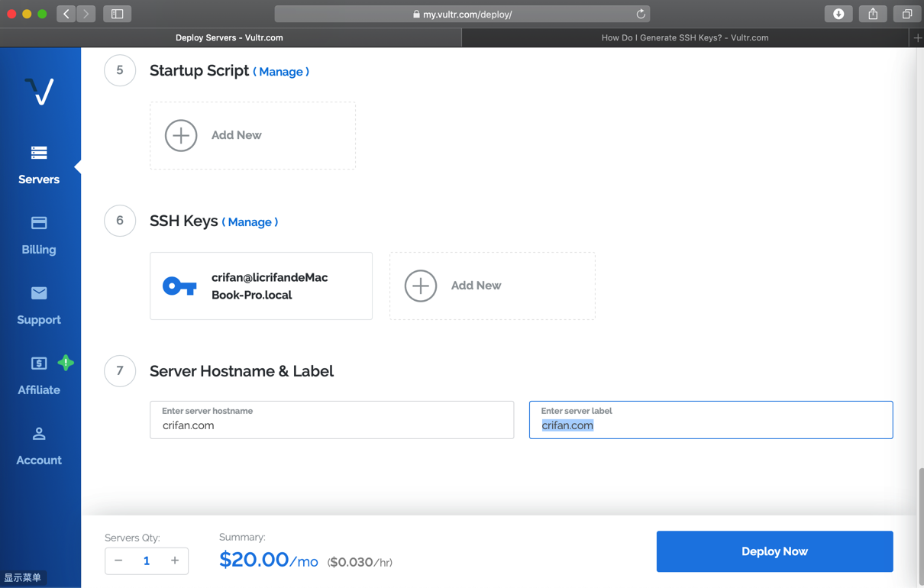Increase servers quantity with plus button
Screen dimensions: 924x588
175,561
